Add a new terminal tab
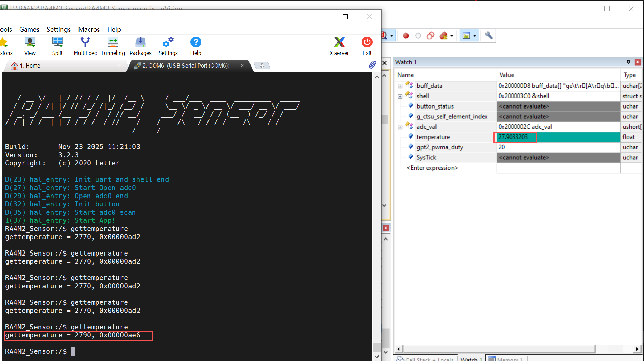 coord(262,66)
